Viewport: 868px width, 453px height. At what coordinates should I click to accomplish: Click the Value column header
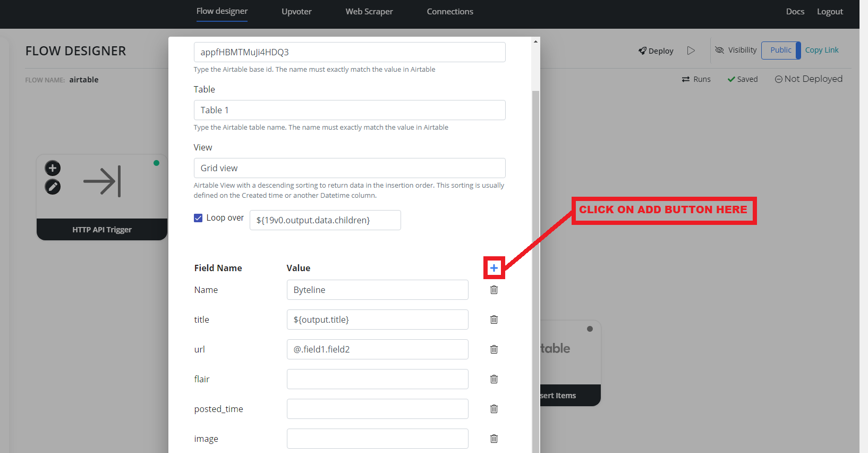point(299,268)
